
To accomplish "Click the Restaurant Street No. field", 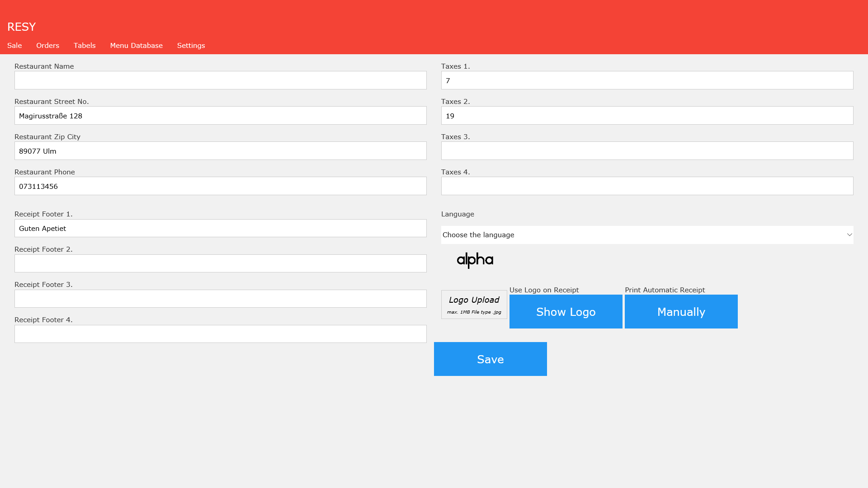I will click(x=220, y=116).
